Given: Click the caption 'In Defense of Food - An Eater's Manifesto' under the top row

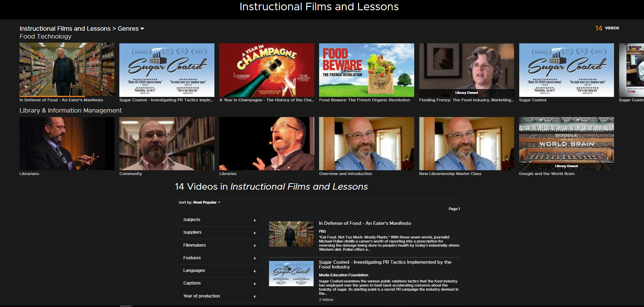Looking at the screenshot, I should [x=61, y=100].
